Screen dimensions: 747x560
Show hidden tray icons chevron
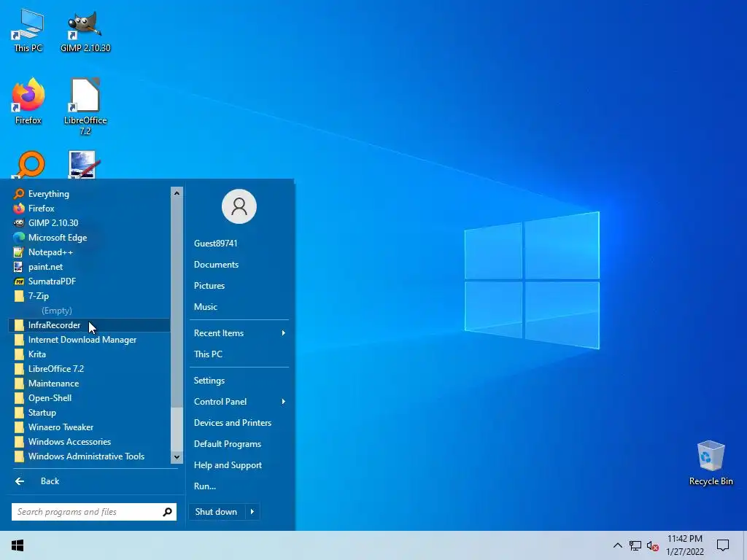[x=617, y=545]
